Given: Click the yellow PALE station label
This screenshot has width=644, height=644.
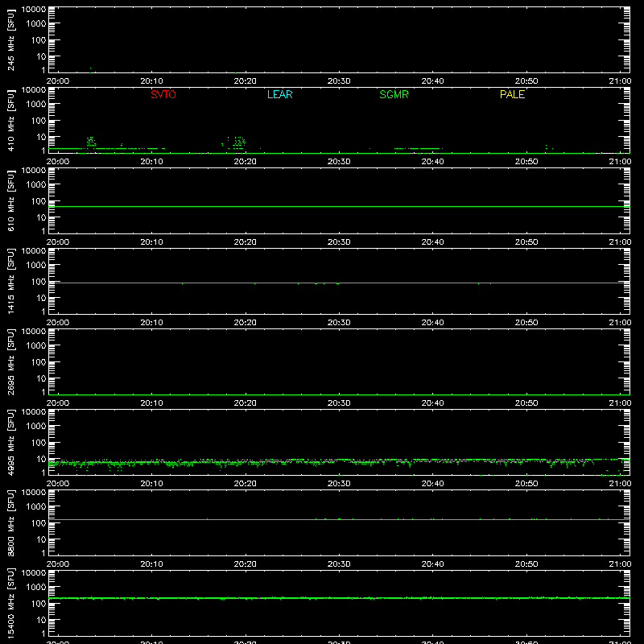Looking at the screenshot, I should [512, 94].
